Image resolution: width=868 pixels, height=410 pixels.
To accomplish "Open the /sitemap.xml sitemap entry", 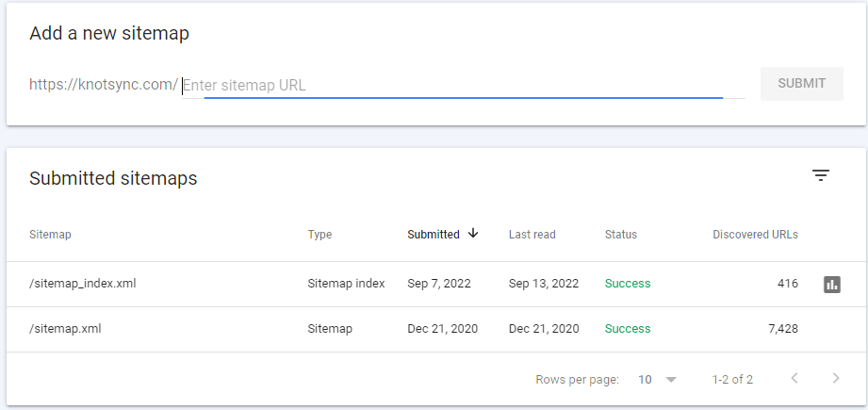I will coord(65,329).
